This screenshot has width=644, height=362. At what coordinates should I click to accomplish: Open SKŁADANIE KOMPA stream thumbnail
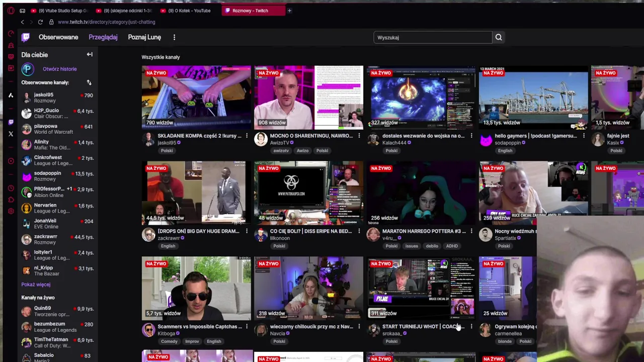click(x=196, y=97)
